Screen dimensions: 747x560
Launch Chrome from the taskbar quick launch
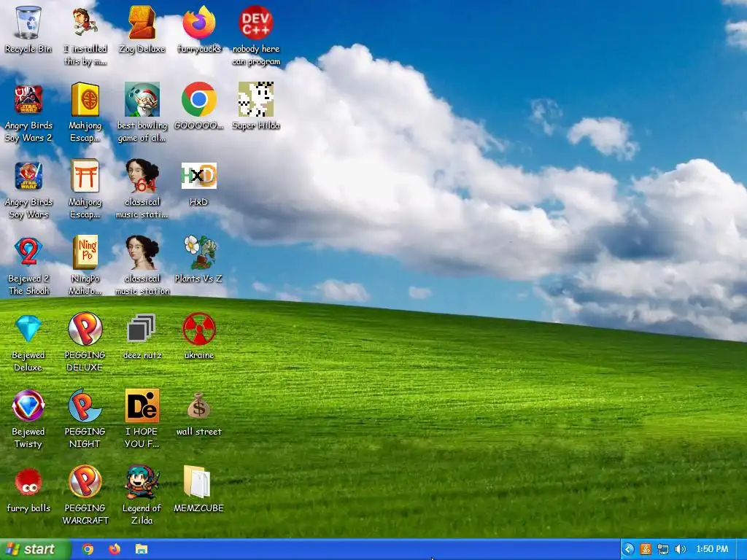coord(88,550)
